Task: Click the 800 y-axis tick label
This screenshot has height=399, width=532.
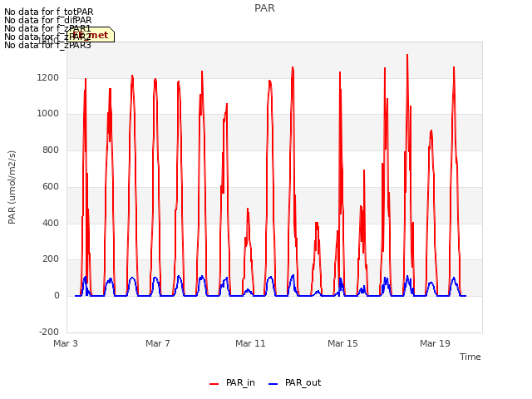Action: click(51, 150)
